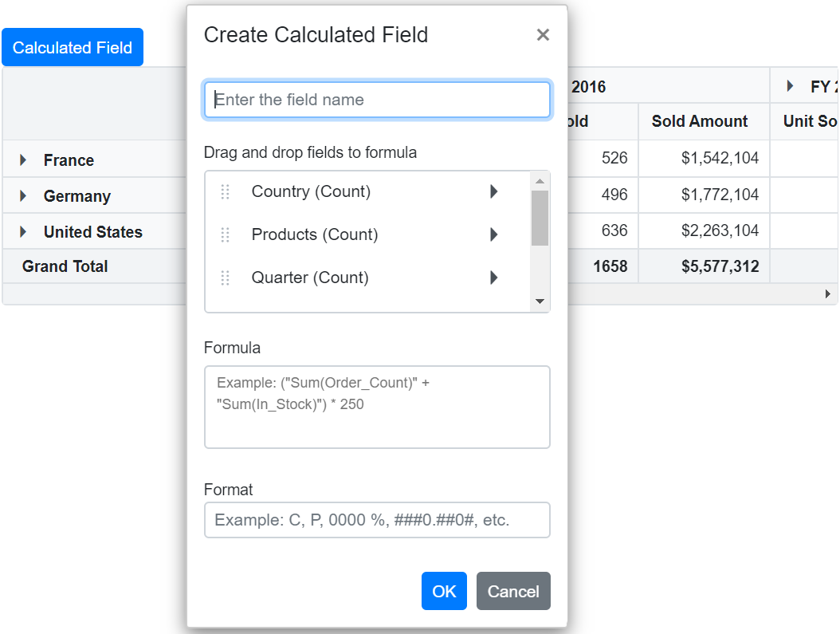Click drag handle icon beside Quarter (Count)
This screenshot has height=634, width=840.
click(225, 278)
